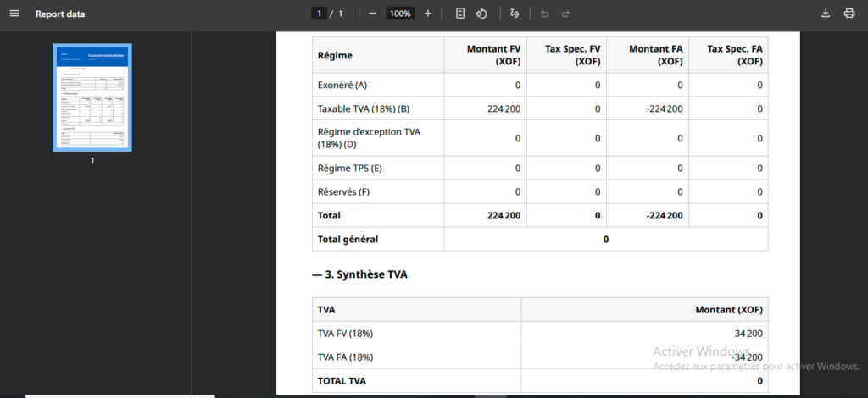
Task: Print the document using printer icon
Action: click(x=849, y=14)
